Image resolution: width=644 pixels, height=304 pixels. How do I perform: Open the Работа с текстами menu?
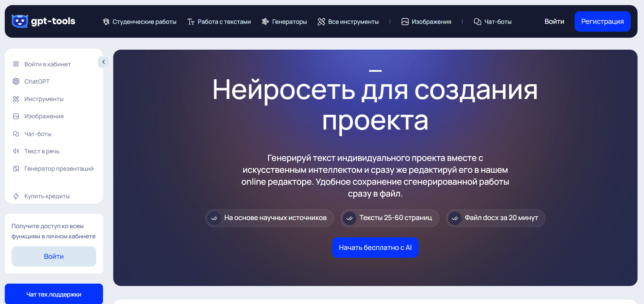coord(219,22)
